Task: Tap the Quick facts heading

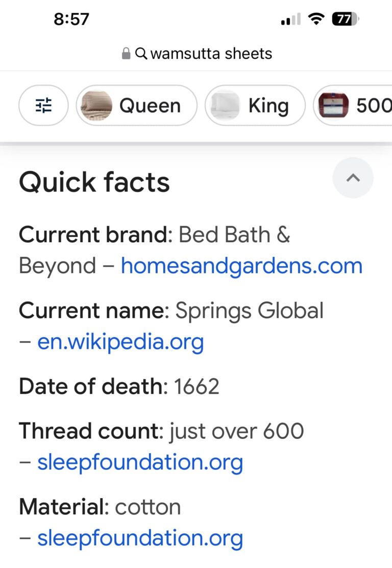Action: tap(94, 182)
